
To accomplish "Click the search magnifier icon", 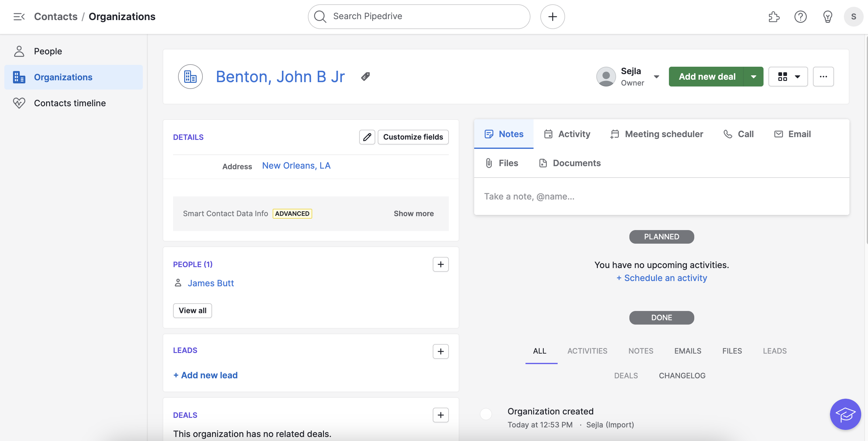I will 320,16.
